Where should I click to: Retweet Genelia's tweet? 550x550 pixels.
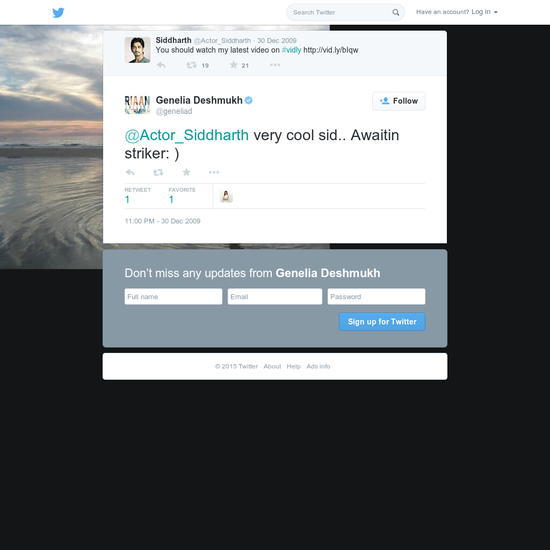(x=158, y=172)
